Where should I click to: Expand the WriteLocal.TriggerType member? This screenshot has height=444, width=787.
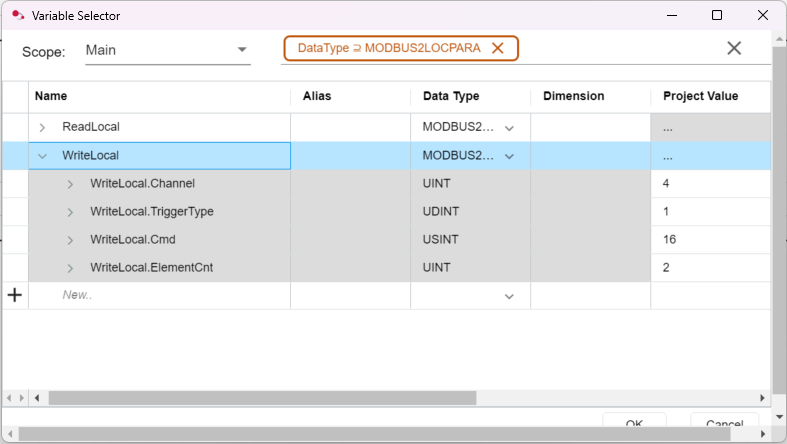(x=70, y=212)
